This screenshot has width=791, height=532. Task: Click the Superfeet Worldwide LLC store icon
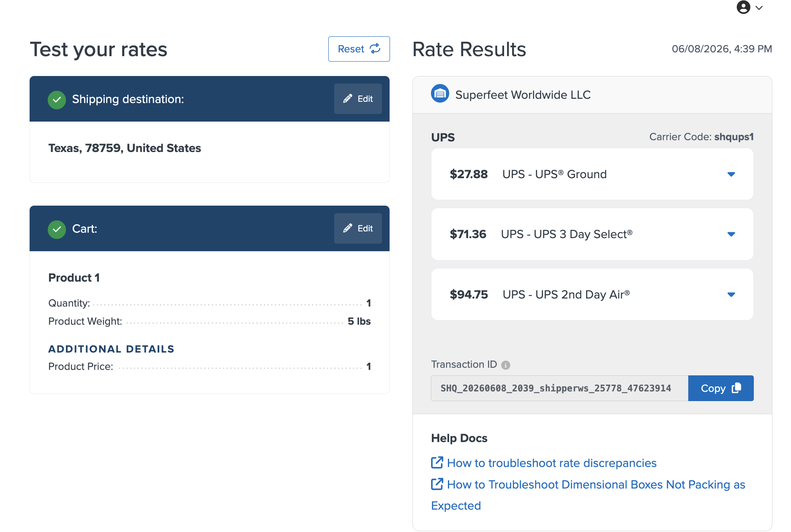pos(440,93)
